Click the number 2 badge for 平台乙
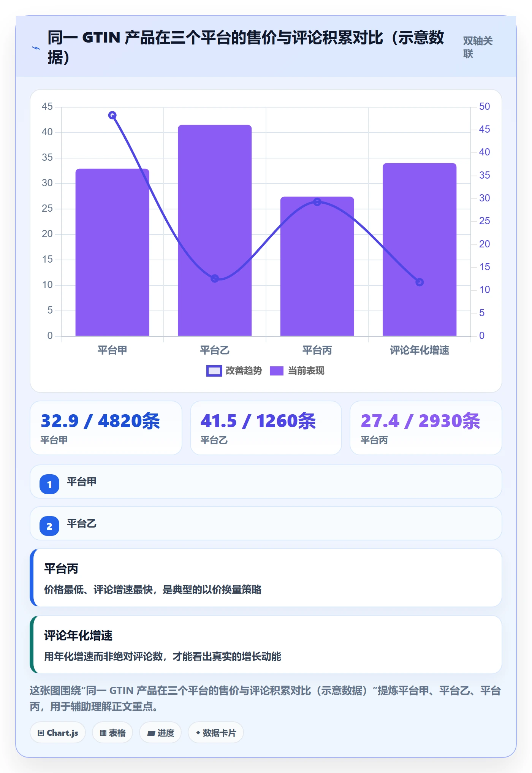532x773 pixels. 49,526
